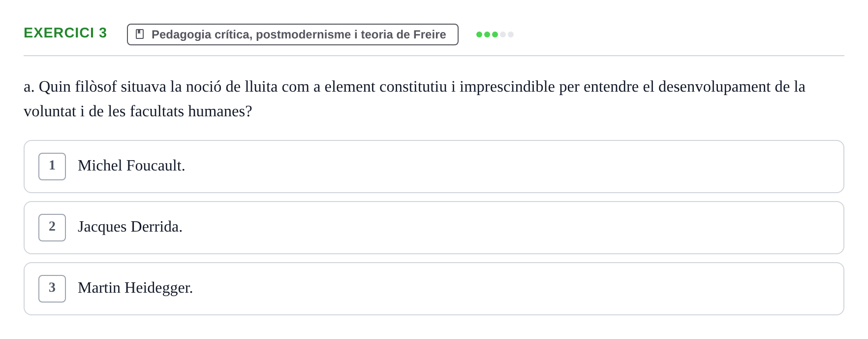This screenshot has height=339, width=868.
Task: Click the empty area of the Foucault option card
Action: [x=512, y=167]
